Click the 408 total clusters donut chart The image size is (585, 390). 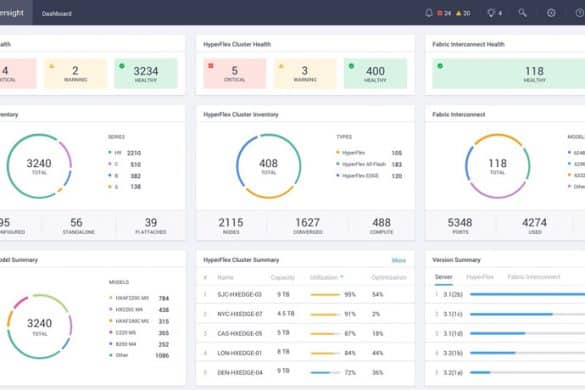coord(269,166)
